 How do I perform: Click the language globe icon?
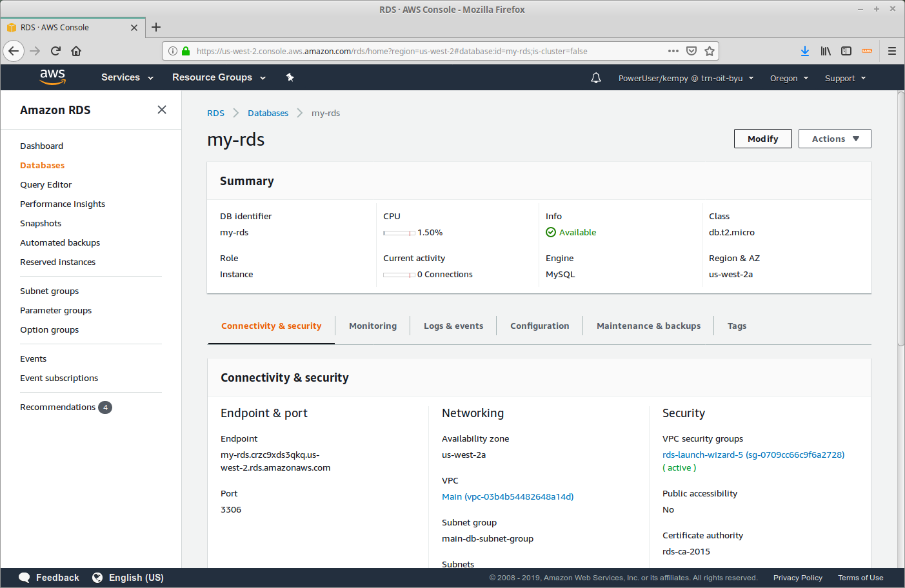pos(97,578)
